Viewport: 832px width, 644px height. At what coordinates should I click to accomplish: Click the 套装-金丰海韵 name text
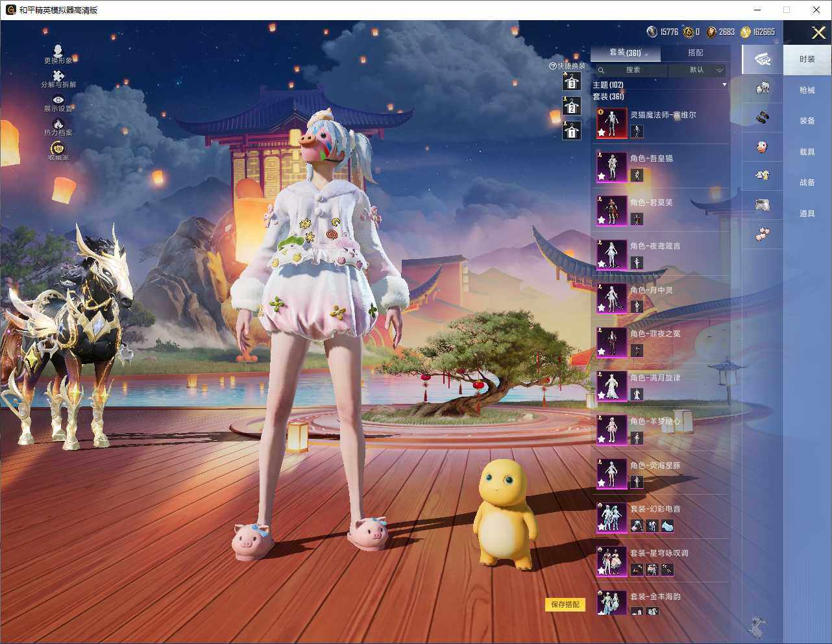[x=655, y=597]
